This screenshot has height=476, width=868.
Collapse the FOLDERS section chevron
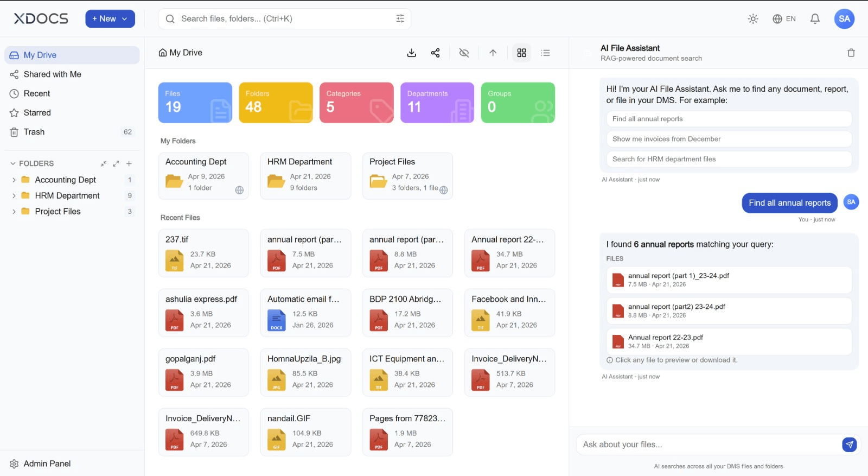[x=13, y=163]
